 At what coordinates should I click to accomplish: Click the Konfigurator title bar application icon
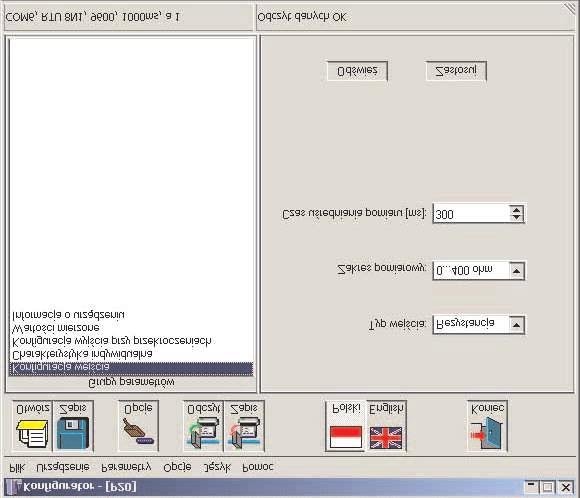coord(13,487)
